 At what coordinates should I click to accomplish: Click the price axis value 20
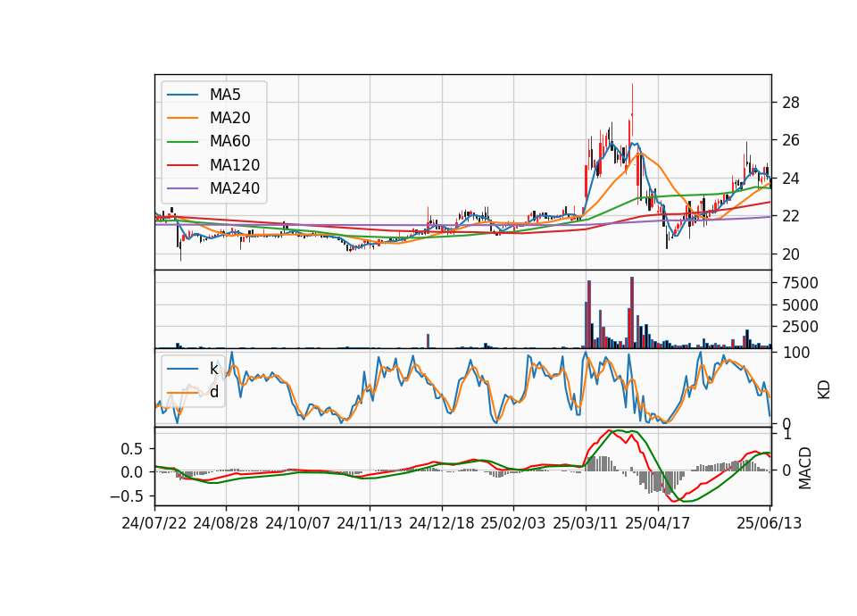click(x=790, y=254)
